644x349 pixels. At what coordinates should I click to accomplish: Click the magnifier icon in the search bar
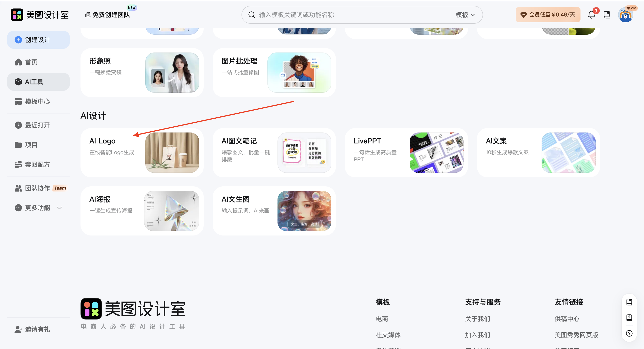[252, 15]
